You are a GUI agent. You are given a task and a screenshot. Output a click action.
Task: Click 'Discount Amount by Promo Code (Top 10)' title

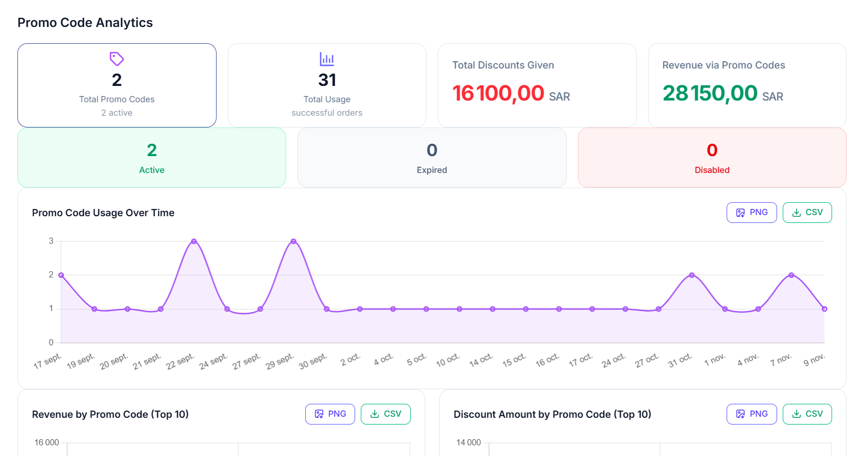point(553,414)
